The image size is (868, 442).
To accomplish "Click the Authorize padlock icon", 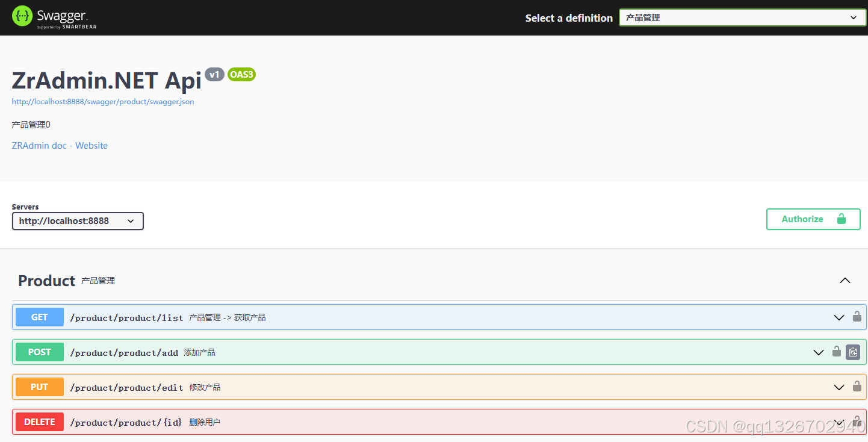I will pos(841,219).
